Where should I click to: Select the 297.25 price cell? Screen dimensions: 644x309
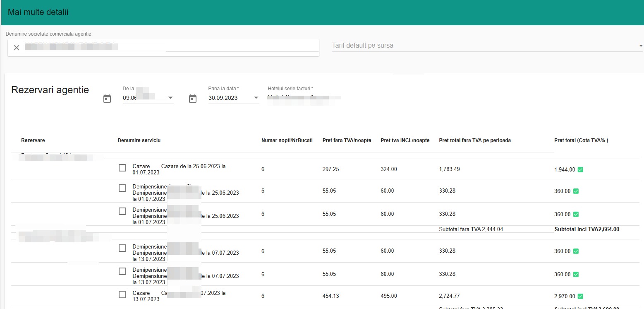point(331,169)
